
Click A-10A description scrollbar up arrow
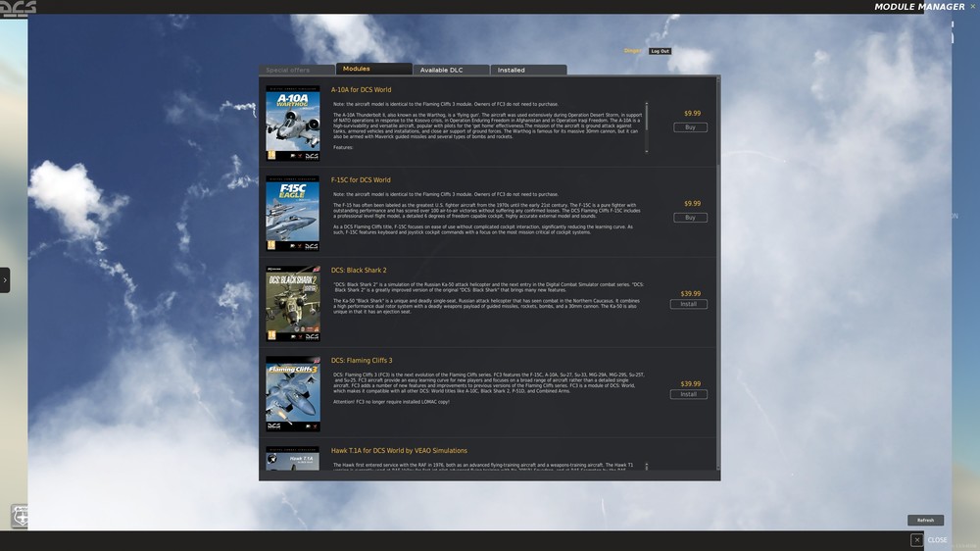646,103
